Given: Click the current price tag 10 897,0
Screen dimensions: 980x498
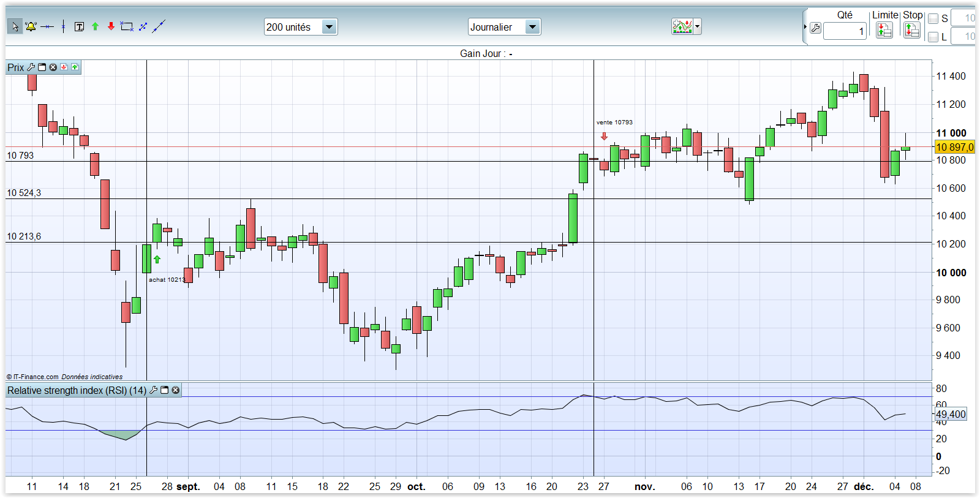Looking at the screenshot, I should pos(954,147).
